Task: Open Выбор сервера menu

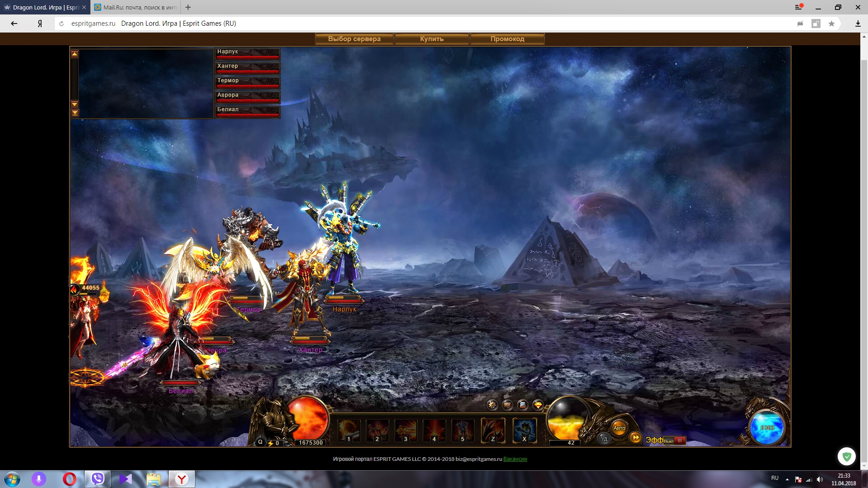Action: click(x=354, y=39)
